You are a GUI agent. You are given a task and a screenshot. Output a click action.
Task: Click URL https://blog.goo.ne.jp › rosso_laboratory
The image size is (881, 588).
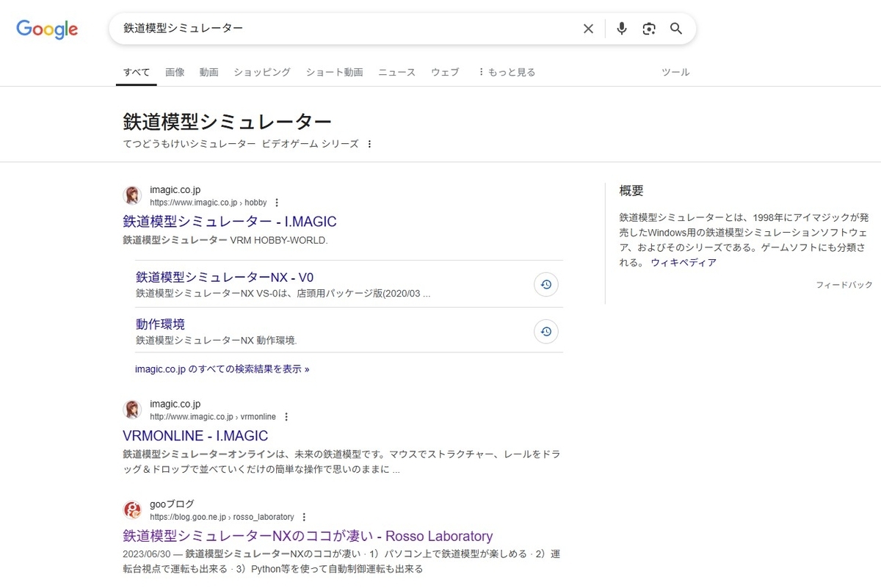[x=222, y=517]
